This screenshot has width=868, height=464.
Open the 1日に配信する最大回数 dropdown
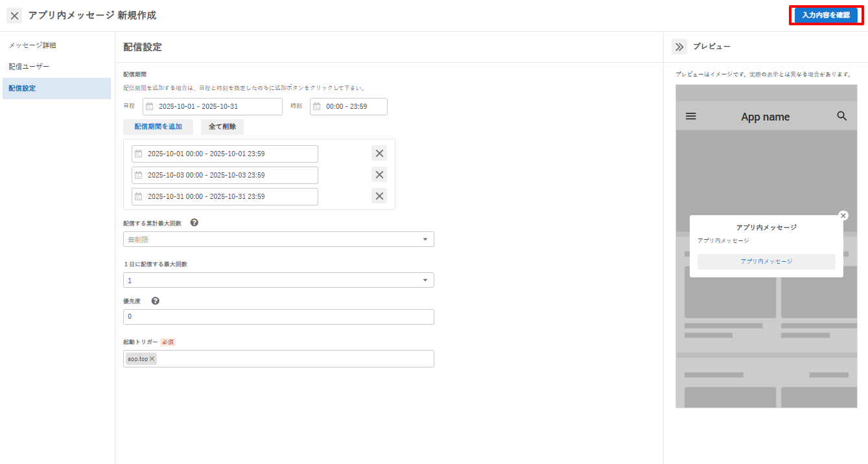click(279, 280)
